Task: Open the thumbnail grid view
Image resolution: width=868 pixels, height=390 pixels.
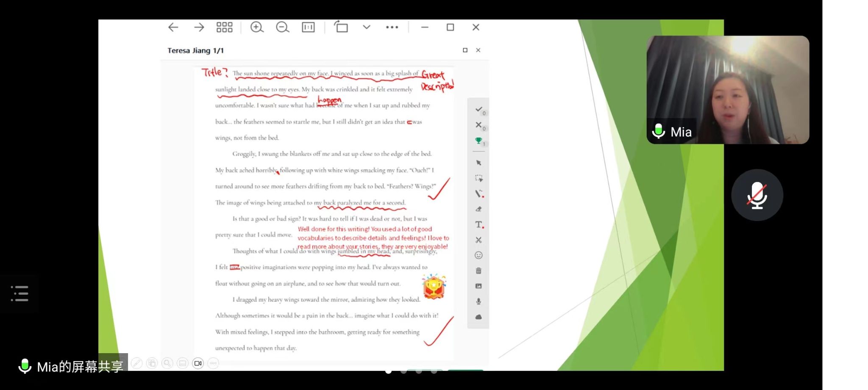Action: point(224,28)
